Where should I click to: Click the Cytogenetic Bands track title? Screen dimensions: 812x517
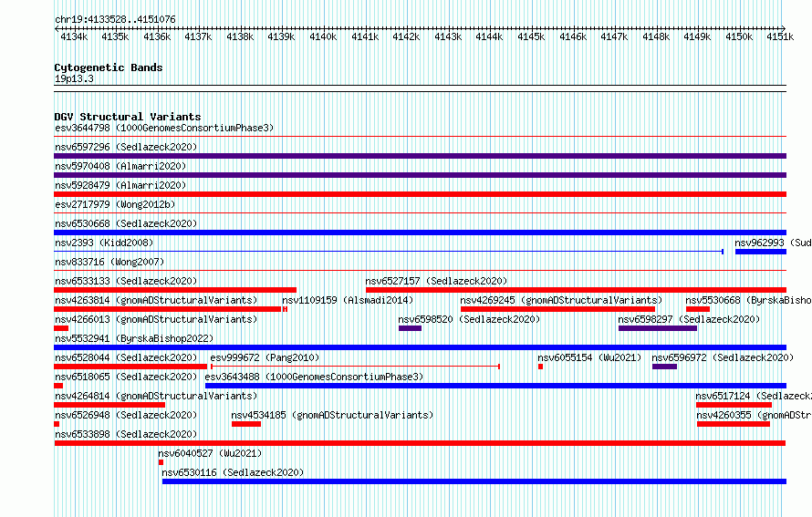point(109,67)
